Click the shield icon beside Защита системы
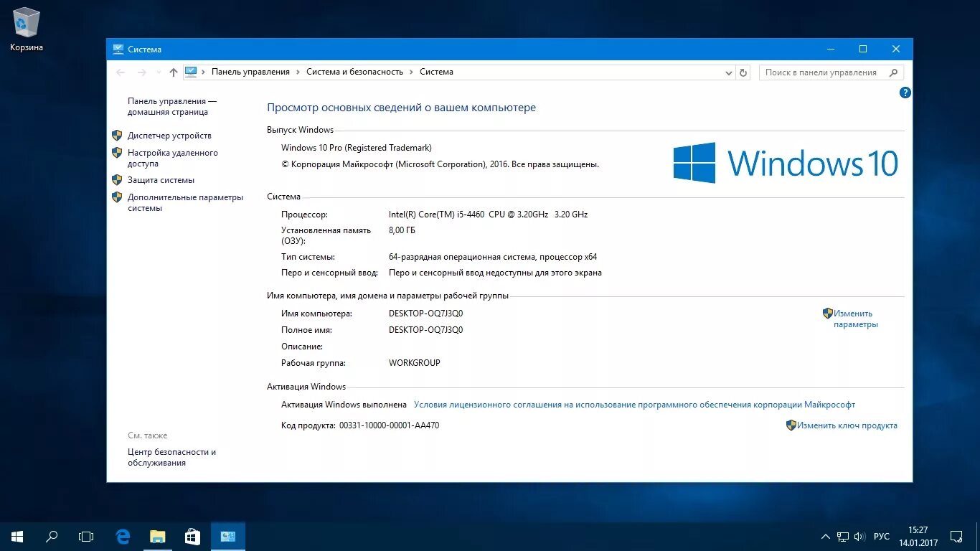This screenshot has width=980, height=551. [x=117, y=179]
